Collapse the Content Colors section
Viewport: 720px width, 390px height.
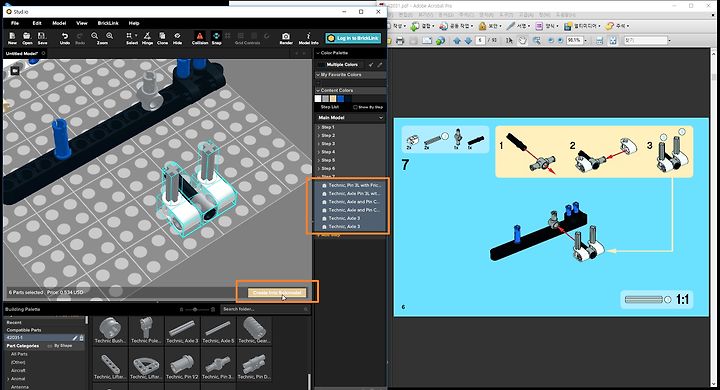318,90
